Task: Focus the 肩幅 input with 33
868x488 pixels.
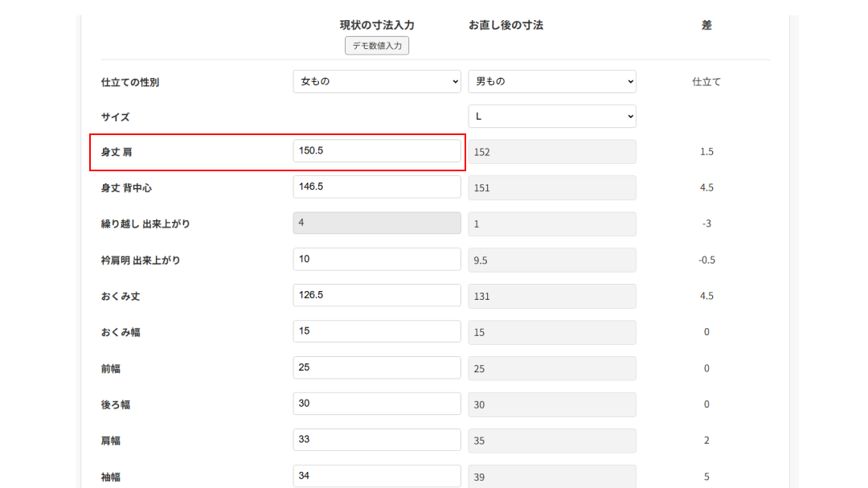Action: click(x=377, y=440)
